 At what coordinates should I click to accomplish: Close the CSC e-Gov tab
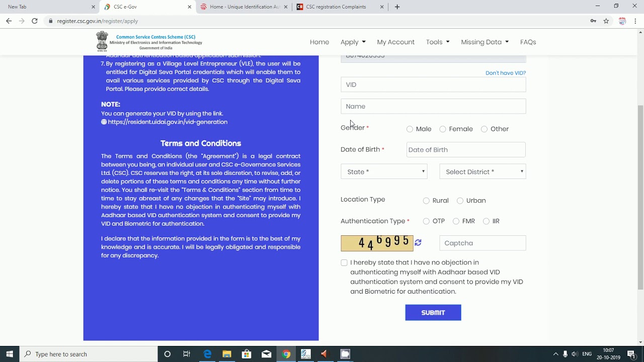point(189,7)
